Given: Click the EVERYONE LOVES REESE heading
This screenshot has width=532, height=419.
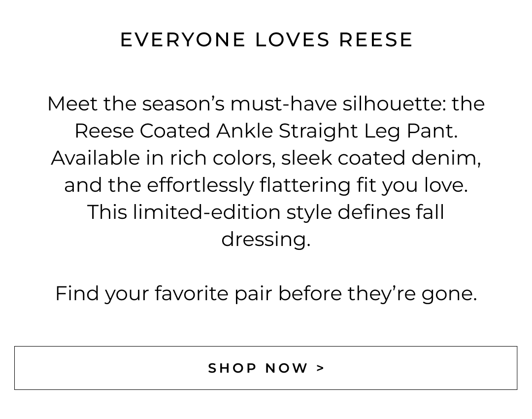Looking at the screenshot, I should pyautogui.click(x=266, y=40).
